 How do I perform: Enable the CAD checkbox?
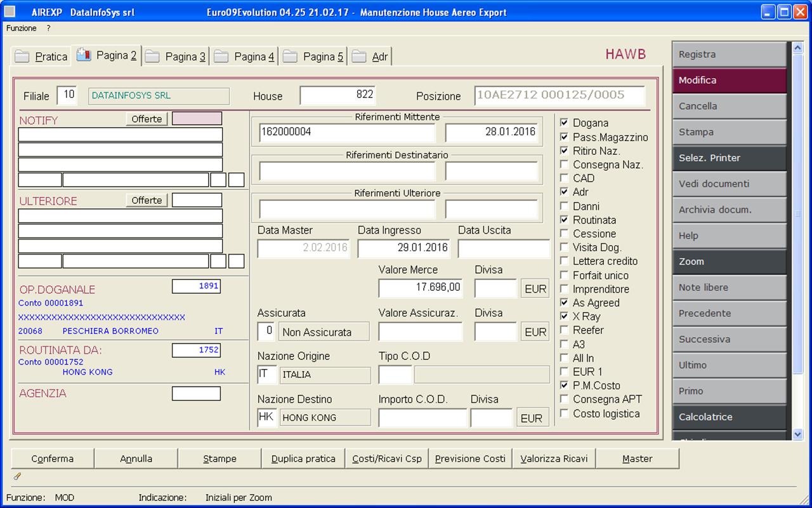point(565,178)
